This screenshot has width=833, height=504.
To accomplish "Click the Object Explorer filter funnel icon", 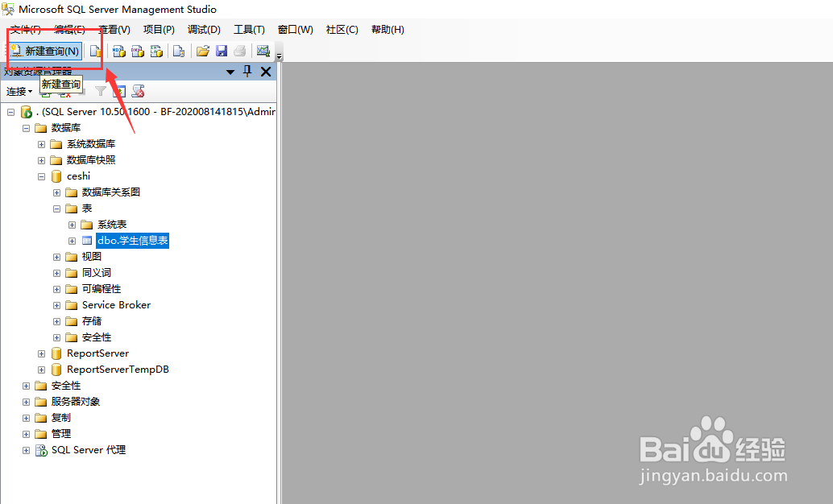I will 100,91.
